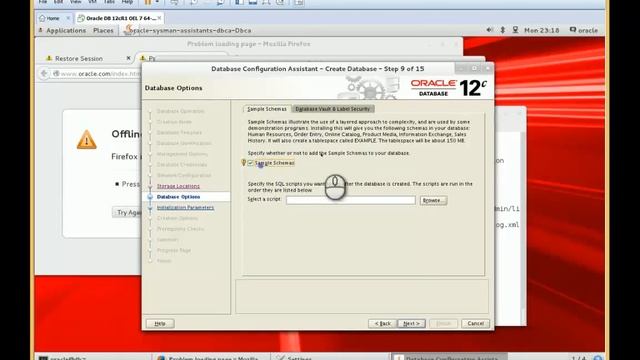Click the Oracle Database 12c logo

(448, 87)
